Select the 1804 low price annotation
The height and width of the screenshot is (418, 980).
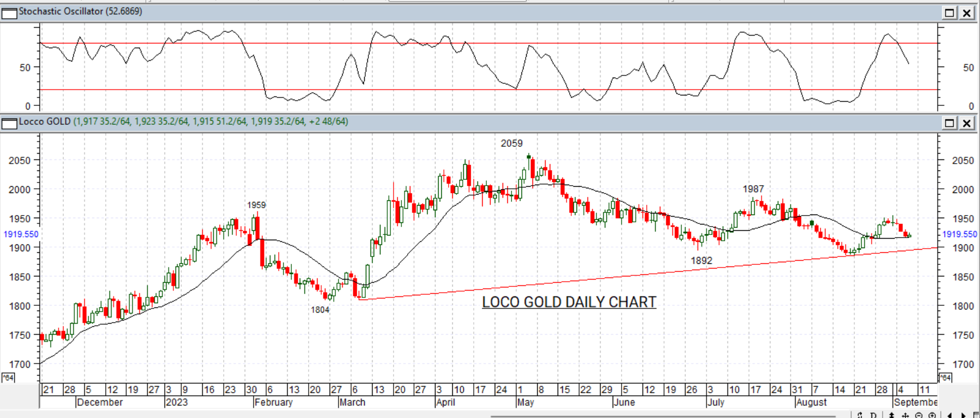320,309
